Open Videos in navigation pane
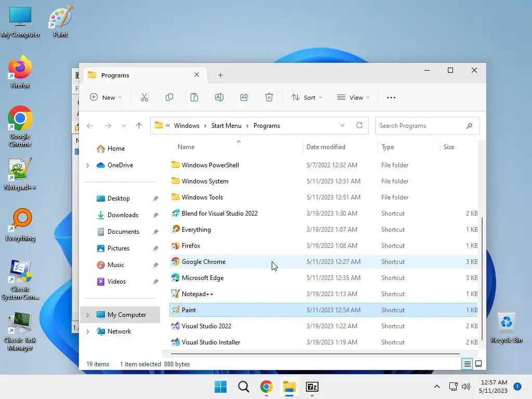Viewport: 532px width, 399px height. pos(116,282)
